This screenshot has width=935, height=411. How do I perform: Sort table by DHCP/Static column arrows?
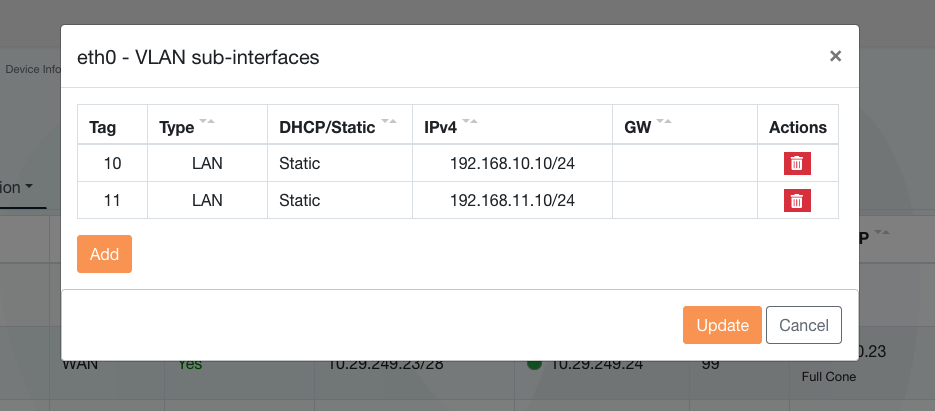[389, 122]
